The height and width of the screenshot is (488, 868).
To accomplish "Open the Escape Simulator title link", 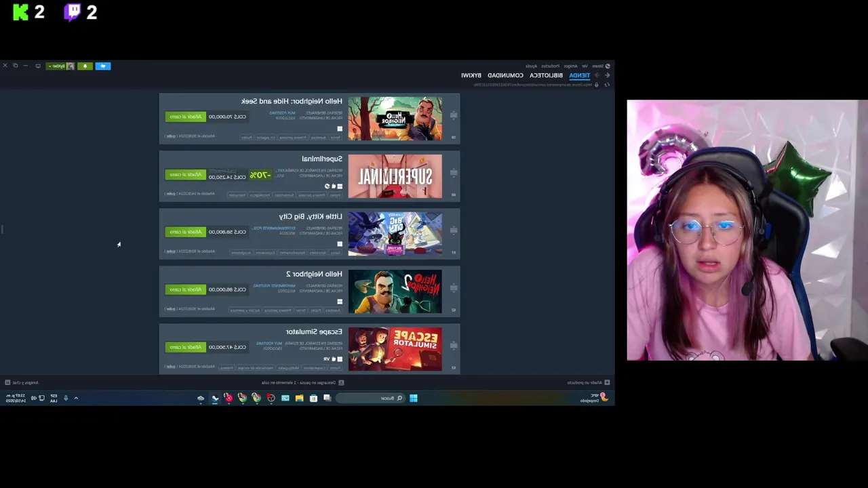I will [314, 331].
